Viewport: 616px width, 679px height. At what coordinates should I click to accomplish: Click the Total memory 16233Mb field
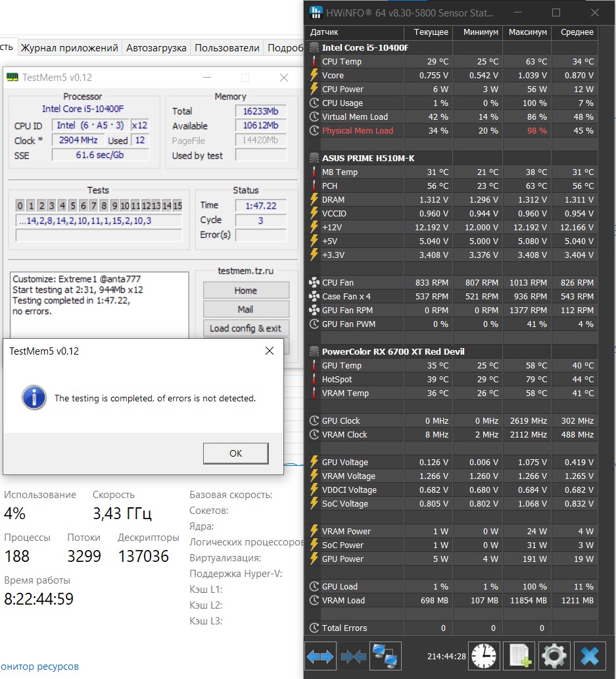260,111
